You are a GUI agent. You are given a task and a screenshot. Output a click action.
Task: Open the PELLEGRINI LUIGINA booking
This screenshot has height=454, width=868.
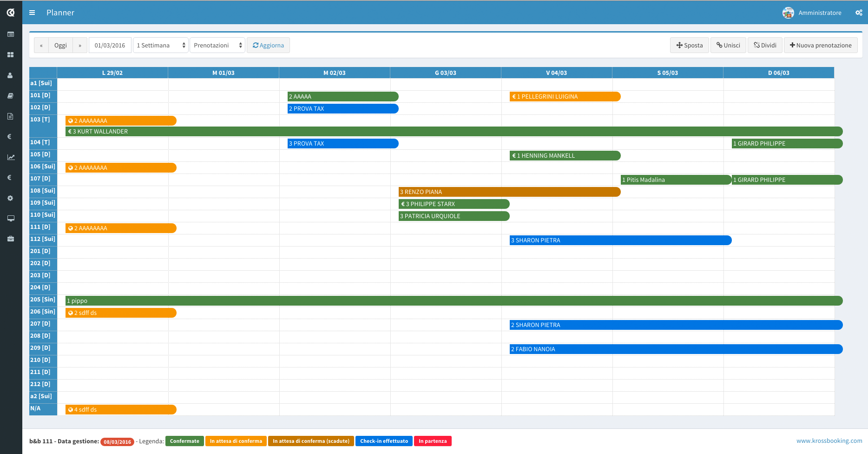click(x=565, y=96)
